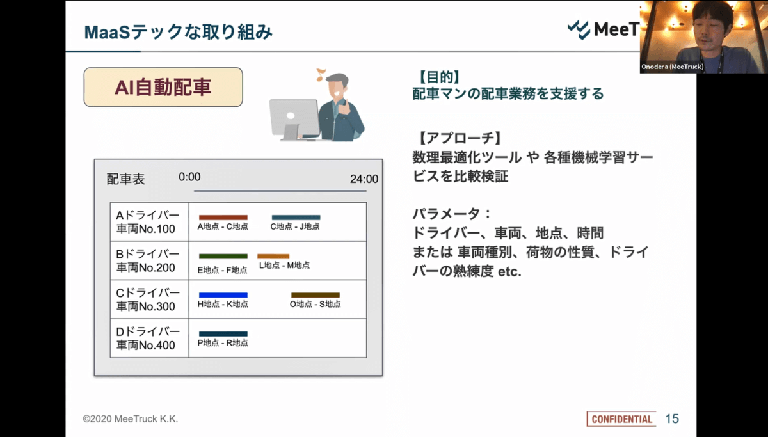
Task: Click the ©2020 MeeTruck K.K. footer
Action: click(130, 419)
